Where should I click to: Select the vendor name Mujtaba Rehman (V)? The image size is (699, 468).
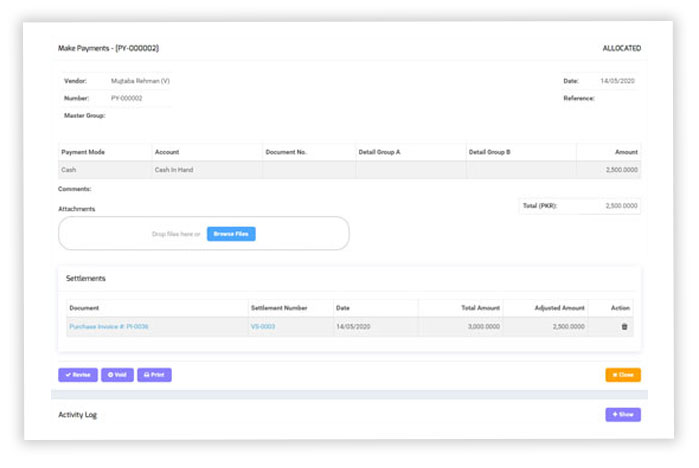coord(140,81)
